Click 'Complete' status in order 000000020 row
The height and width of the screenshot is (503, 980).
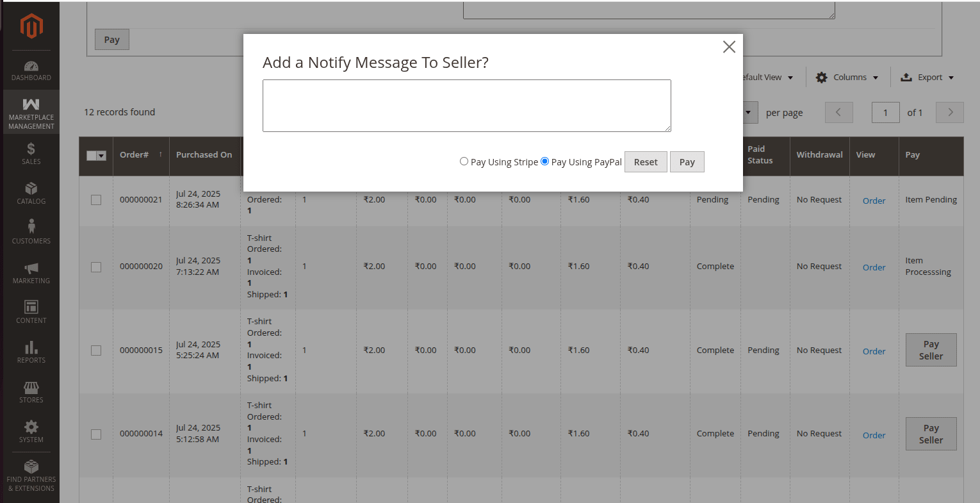pos(715,267)
